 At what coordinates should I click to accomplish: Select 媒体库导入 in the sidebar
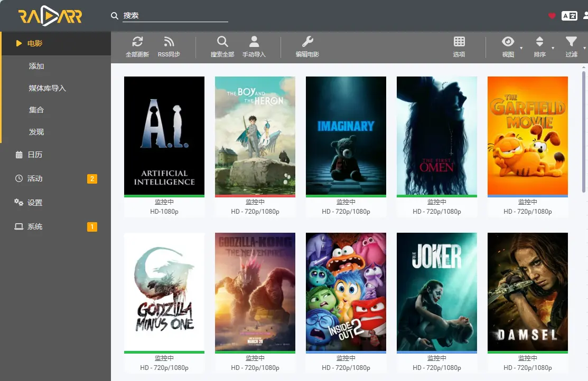[x=48, y=88]
